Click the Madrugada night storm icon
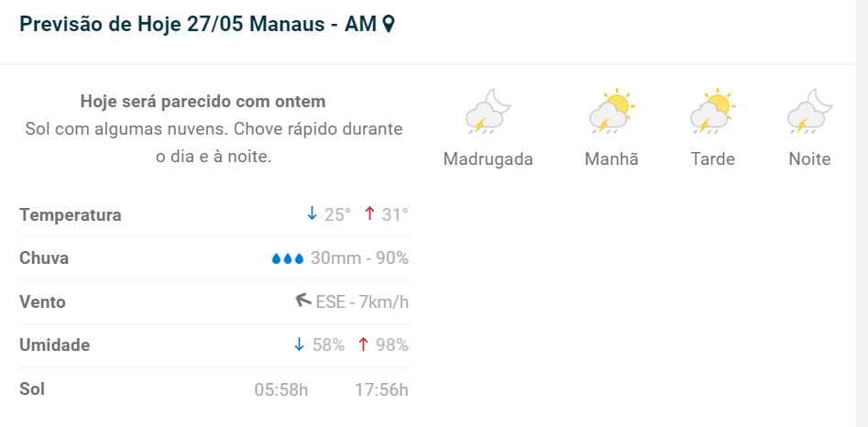 point(487,112)
